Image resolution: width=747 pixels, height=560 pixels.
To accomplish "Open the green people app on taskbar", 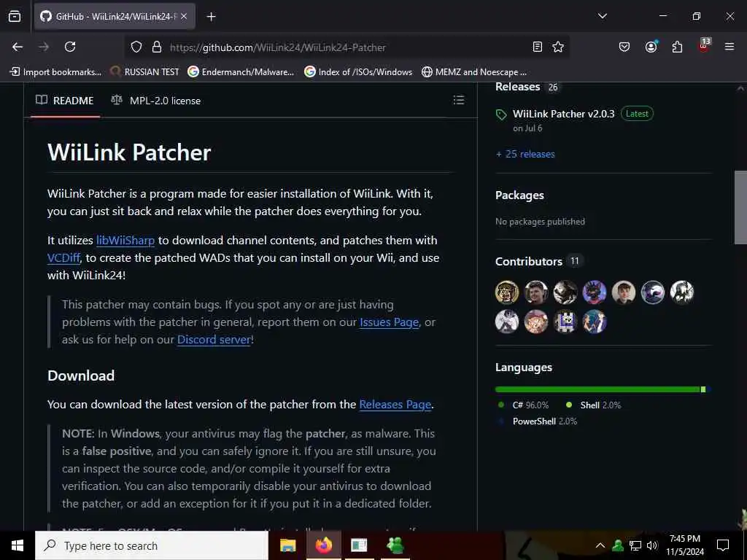I will click(395, 545).
